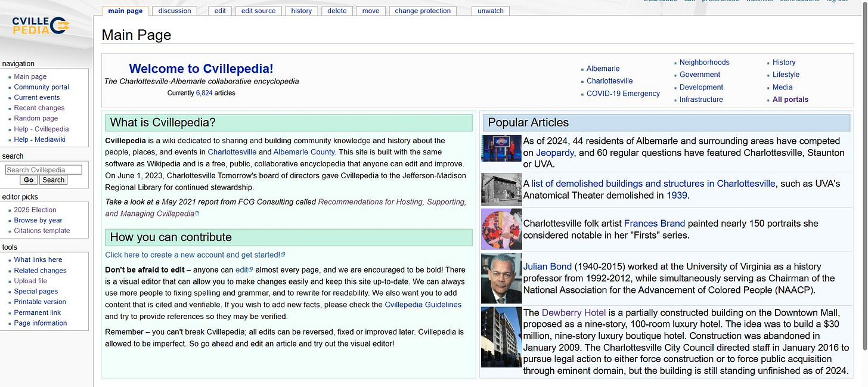This screenshot has width=868, height=387.
Task: Open the Neighborhoods portal
Action: pos(705,62)
